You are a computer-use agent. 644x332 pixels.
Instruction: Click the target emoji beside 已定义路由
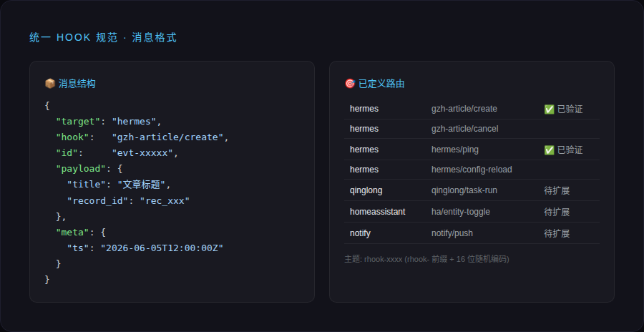pos(349,84)
